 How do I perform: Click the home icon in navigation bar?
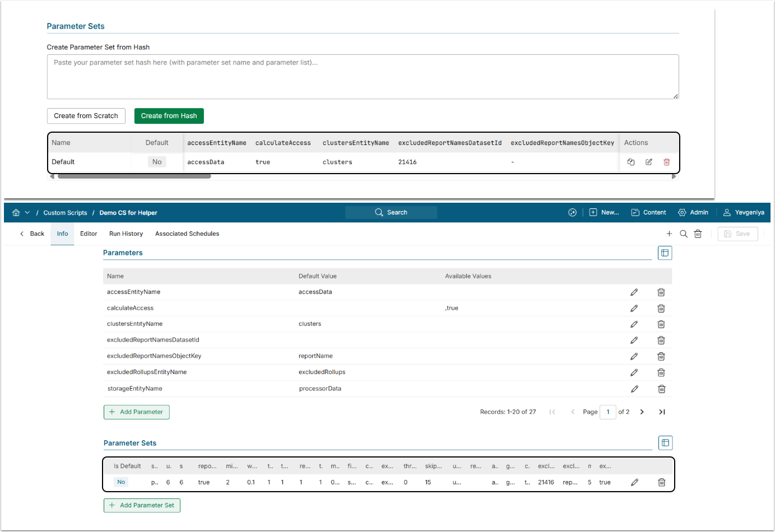tap(16, 213)
